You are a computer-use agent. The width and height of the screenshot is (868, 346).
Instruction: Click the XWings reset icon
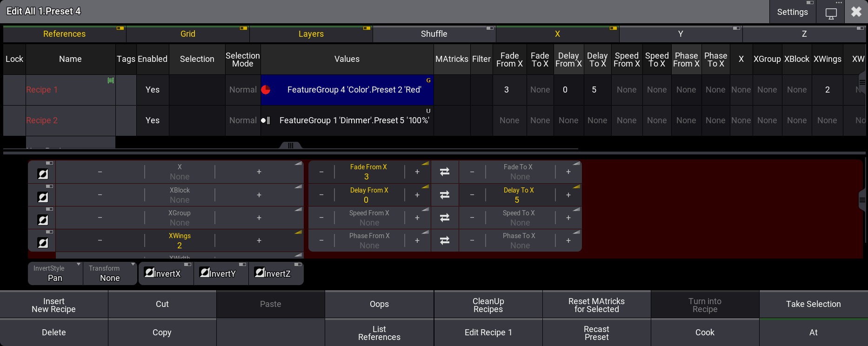(43, 242)
